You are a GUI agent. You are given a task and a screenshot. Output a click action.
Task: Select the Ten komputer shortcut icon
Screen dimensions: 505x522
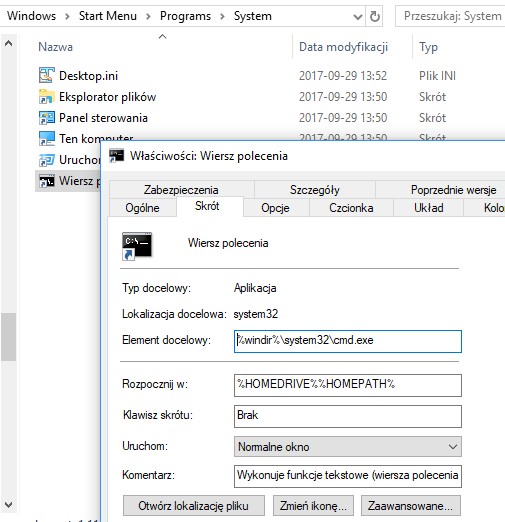click(46, 139)
